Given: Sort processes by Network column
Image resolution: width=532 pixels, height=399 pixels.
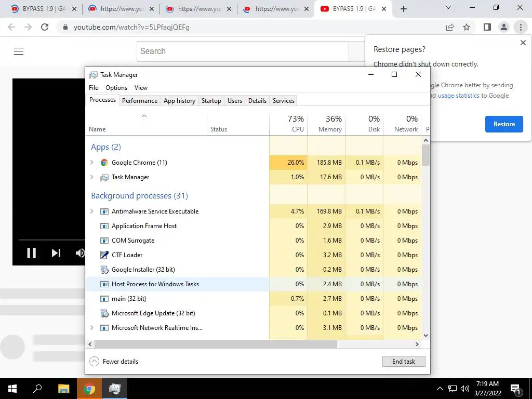Looking at the screenshot, I should [x=403, y=124].
